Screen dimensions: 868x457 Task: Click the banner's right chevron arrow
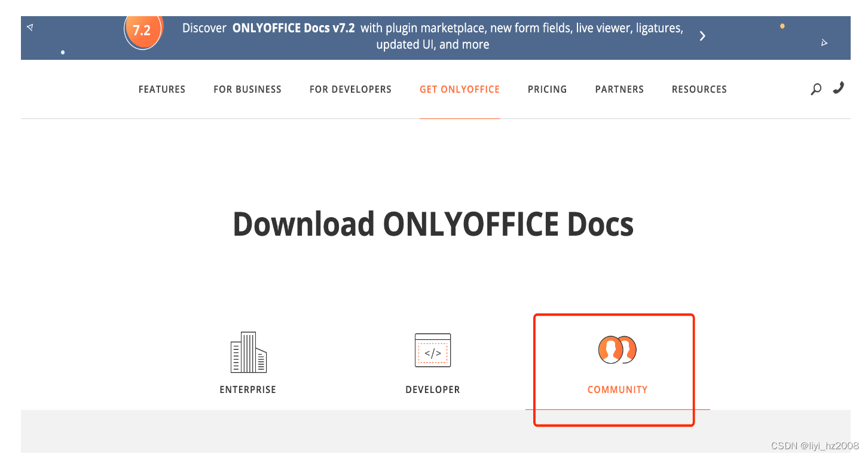click(x=702, y=36)
